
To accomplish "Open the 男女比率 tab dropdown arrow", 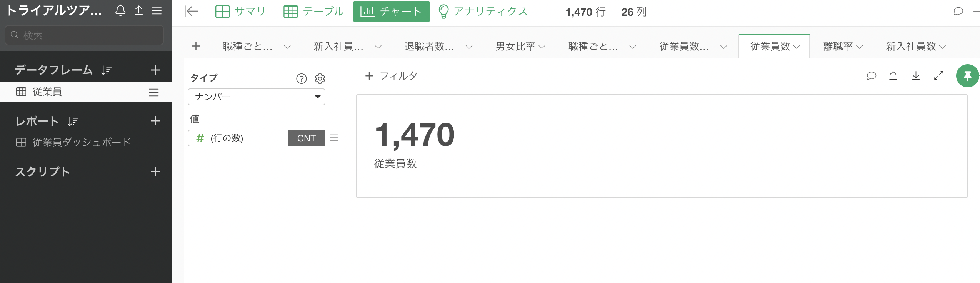I will [542, 47].
